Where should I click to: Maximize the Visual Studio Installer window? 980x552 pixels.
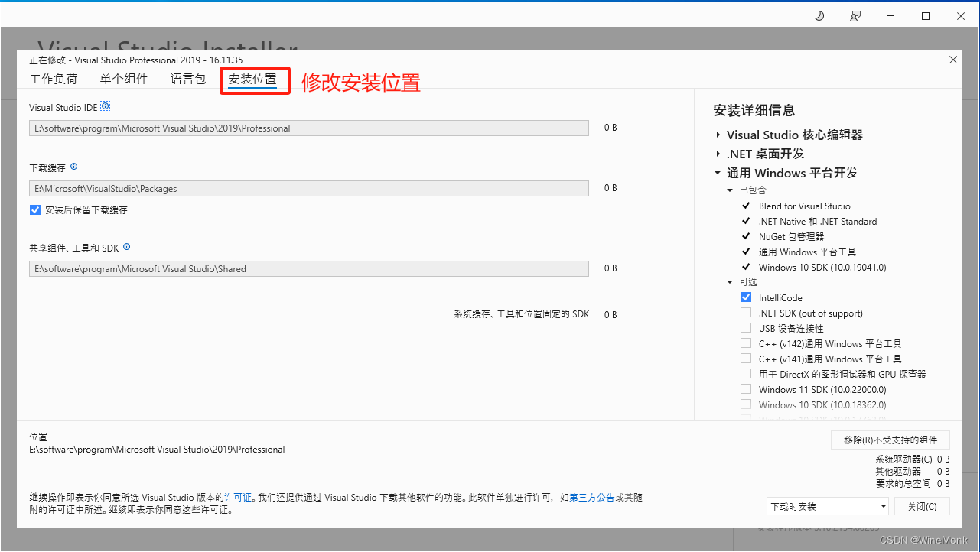[926, 16]
